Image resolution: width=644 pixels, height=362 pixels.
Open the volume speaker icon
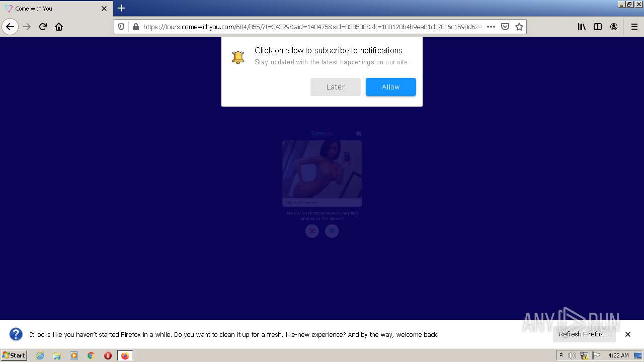572,355
